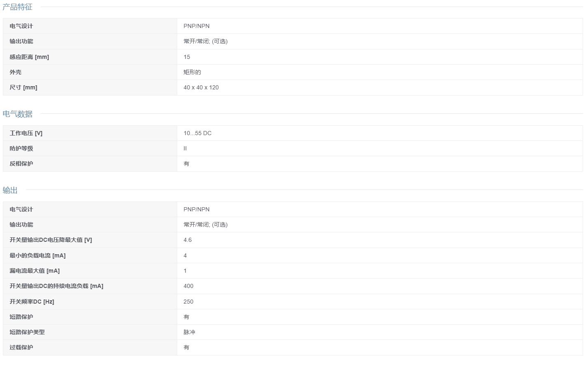Select the protection class value II
588x365 pixels.
pos(185,148)
